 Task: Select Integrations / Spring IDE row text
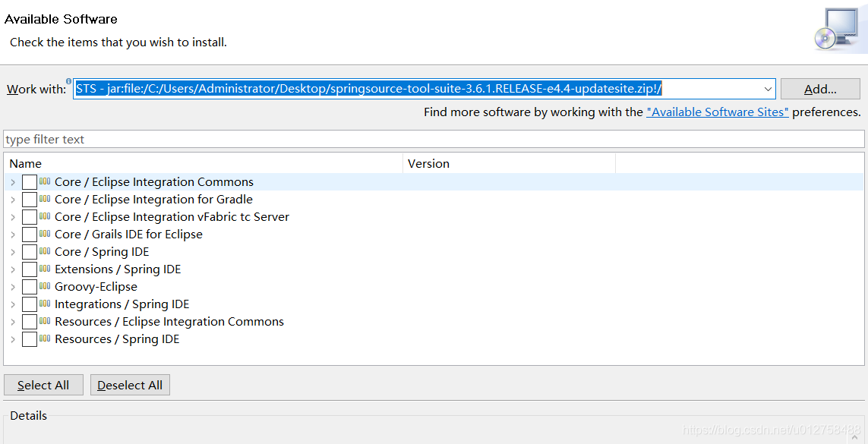(122, 304)
